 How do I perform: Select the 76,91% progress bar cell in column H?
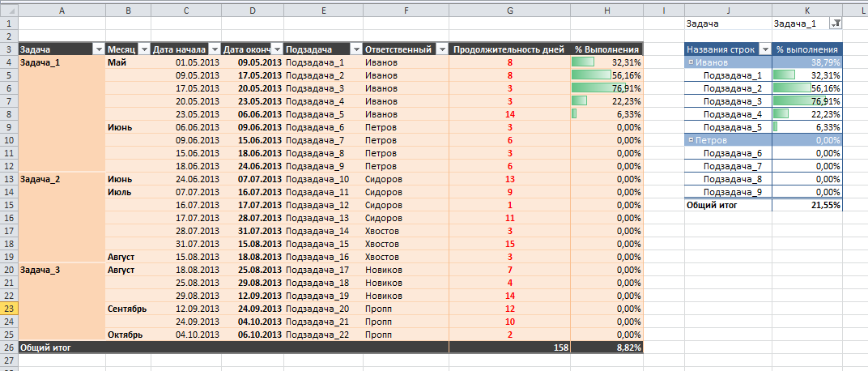(606, 88)
